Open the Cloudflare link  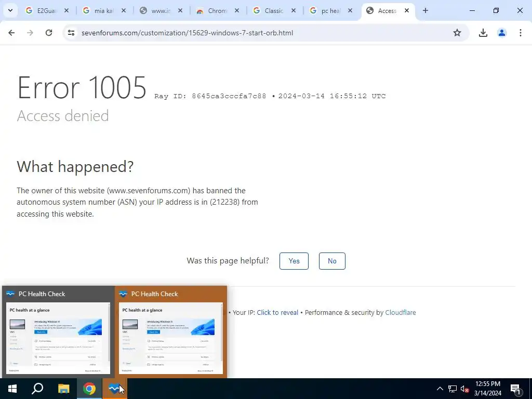click(401, 312)
